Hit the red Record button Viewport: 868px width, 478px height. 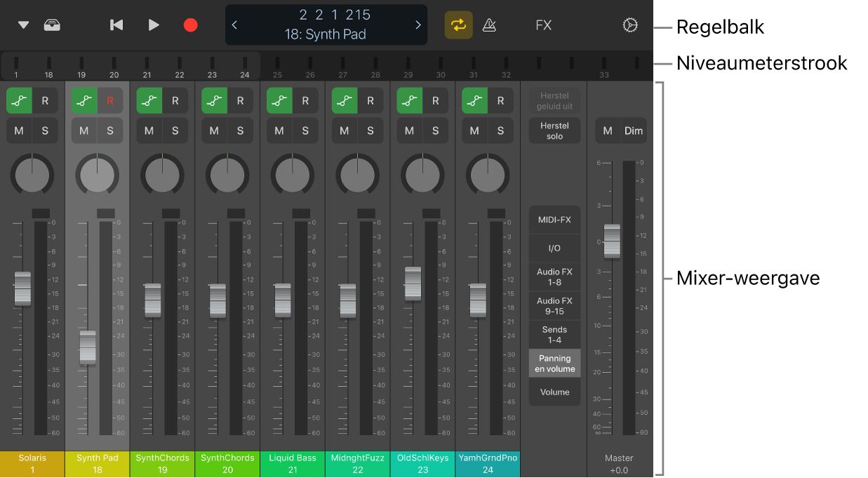pyautogui.click(x=190, y=25)
